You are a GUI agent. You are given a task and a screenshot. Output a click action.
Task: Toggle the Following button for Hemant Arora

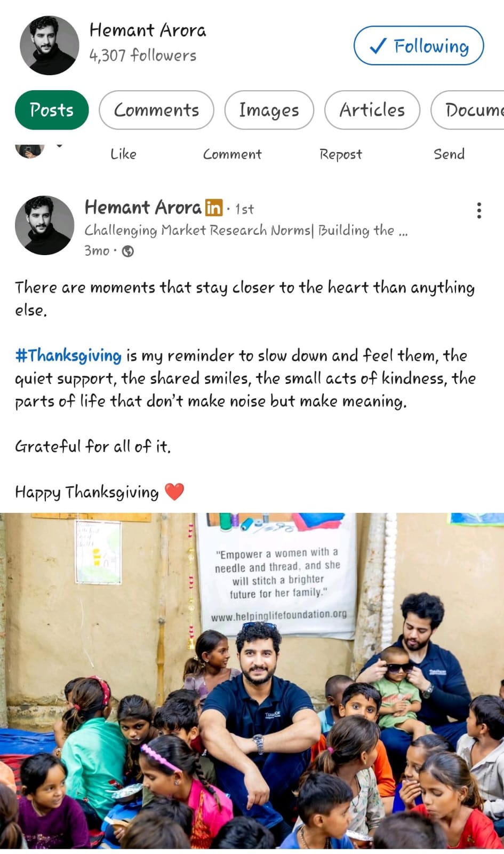click(x=419, y=46)
